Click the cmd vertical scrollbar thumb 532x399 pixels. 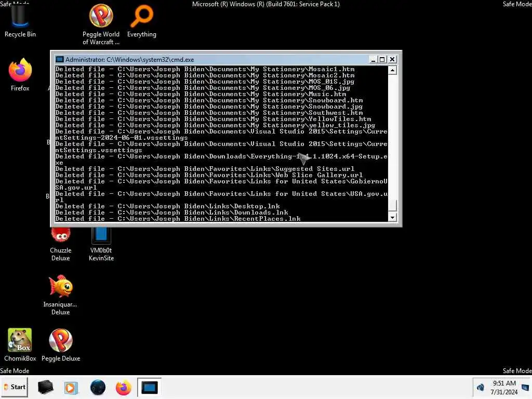tap(393, 206)
